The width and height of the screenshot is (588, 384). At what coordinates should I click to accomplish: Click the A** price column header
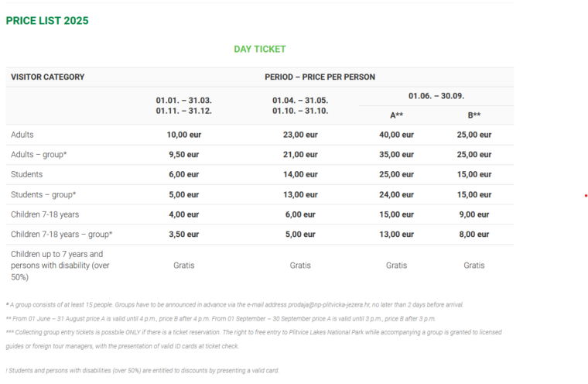[x=396, y=115]
